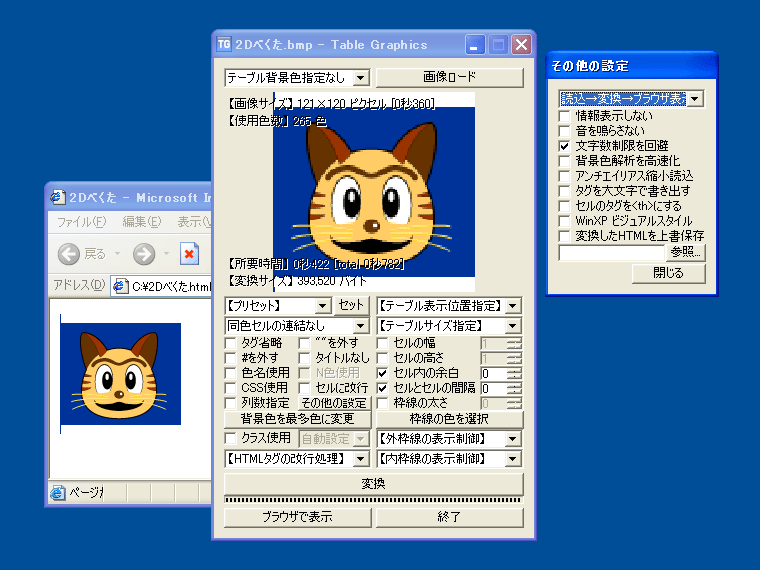Click Internet Explorer page icon in browser title
Screen dimensions: 760x570
pyautogui.click(x=58, y=197)
